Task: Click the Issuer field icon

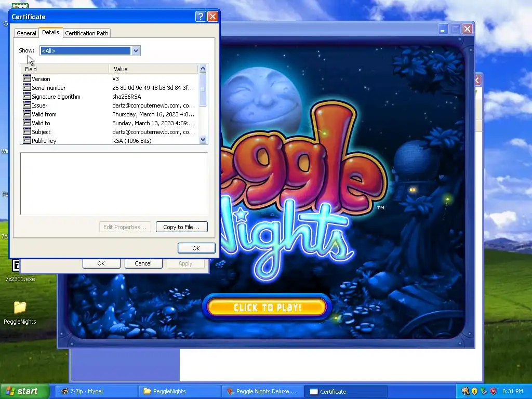Action: tap(27, 105)
